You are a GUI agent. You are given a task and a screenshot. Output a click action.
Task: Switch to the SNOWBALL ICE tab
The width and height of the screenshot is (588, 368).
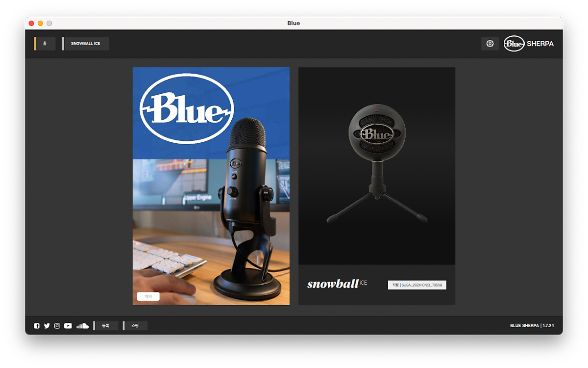pos(86,44)
